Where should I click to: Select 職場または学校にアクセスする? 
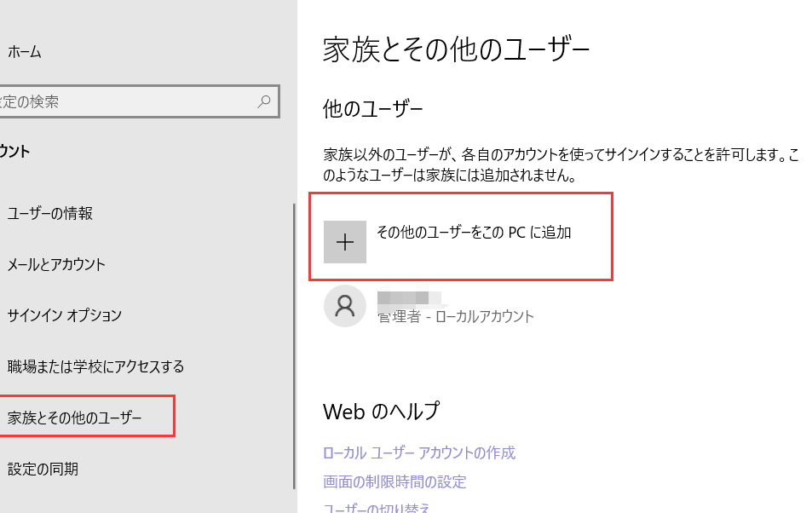[x=95, y=366]
